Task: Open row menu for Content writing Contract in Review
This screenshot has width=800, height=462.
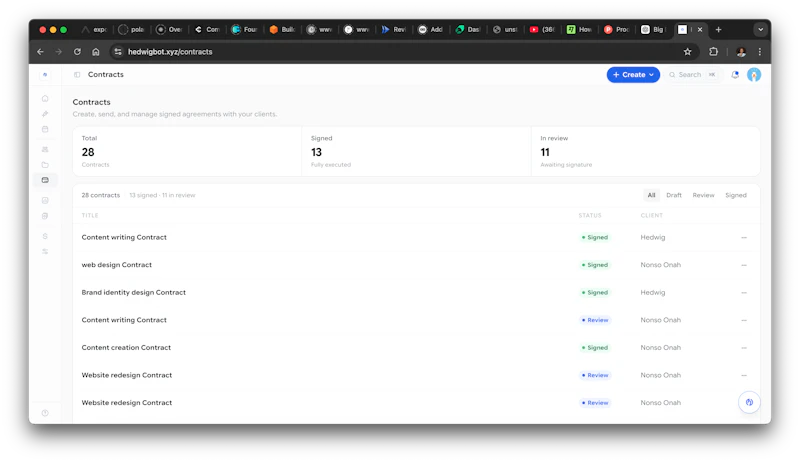Action: pos(744,320)
